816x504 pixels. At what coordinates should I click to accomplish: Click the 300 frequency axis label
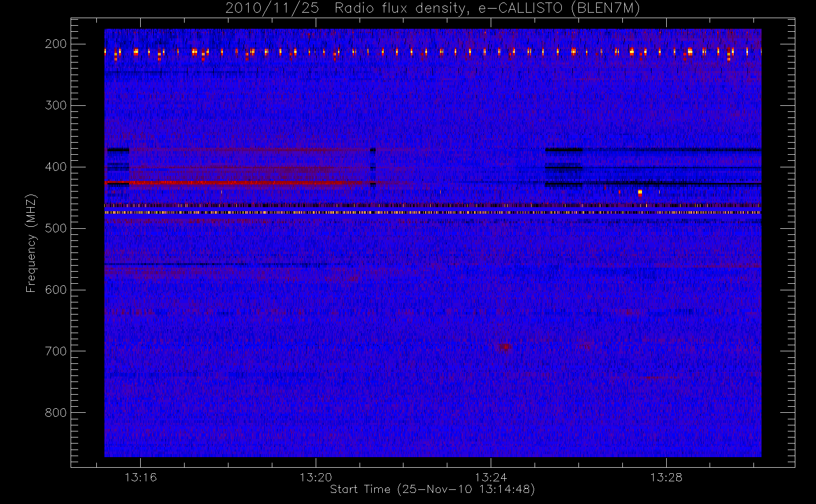[56, 105]
